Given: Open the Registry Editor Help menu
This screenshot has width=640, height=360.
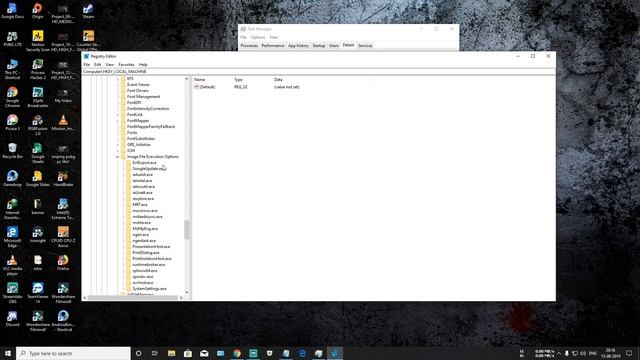Looking at the screenshot, I should tap(143, 64).
